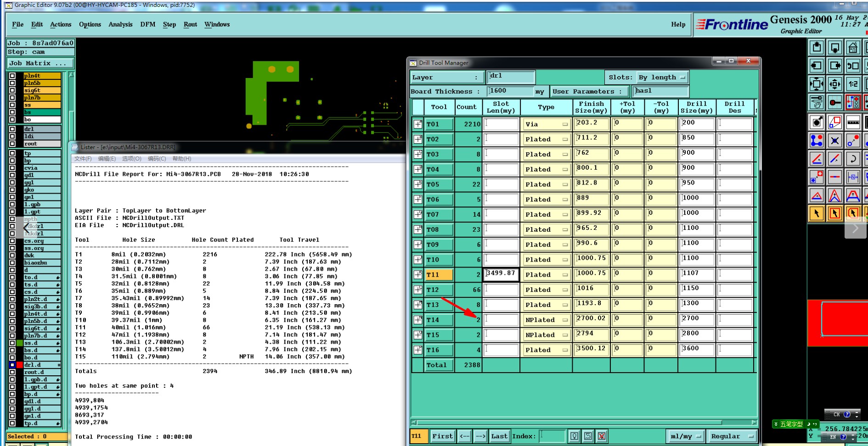Open the tools and palette settings icon
The height and width of the screenshot is (446, 868).
(817, 102)
